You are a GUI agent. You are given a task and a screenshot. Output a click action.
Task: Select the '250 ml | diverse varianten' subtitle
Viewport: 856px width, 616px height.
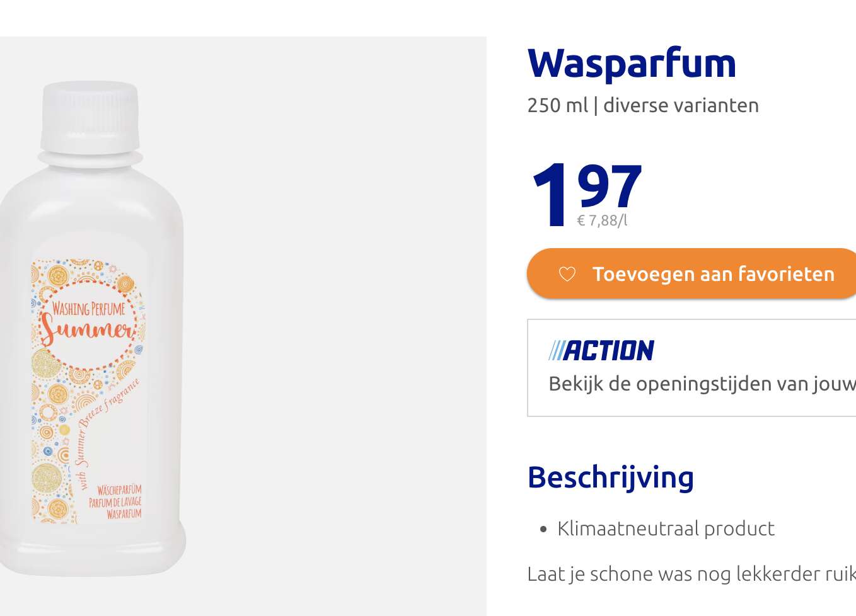(643, 105)
